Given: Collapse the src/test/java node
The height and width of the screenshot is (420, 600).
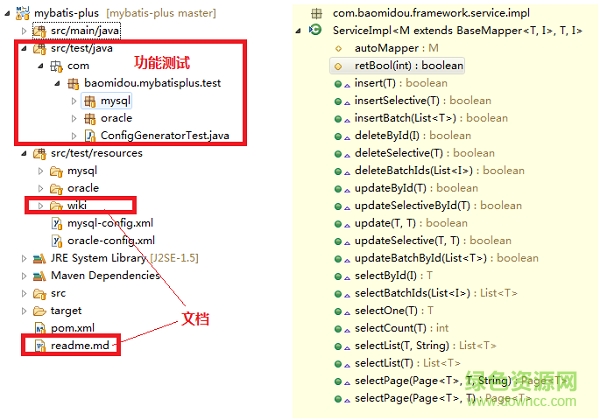Looking at the screenshot, I should (24, 49).
